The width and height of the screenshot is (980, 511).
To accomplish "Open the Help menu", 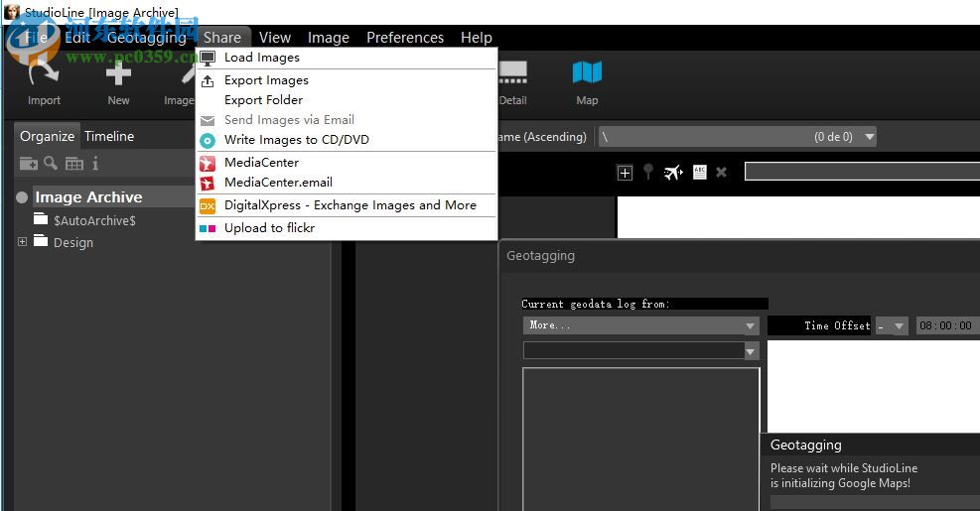I will 477,38.
